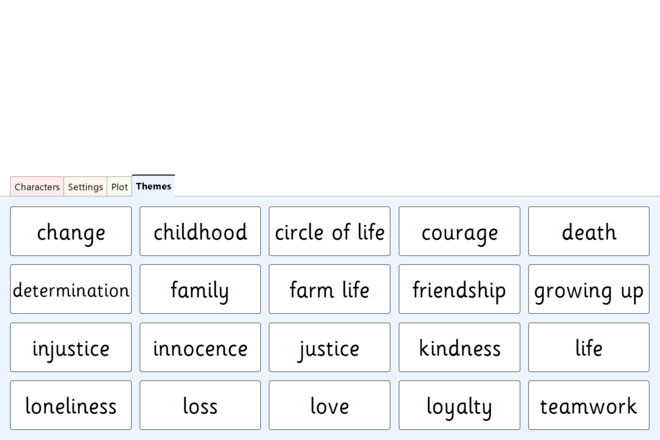The image size is (660, 440).
Task: Click the 'childhood' word tile
Action: [200, 232]
